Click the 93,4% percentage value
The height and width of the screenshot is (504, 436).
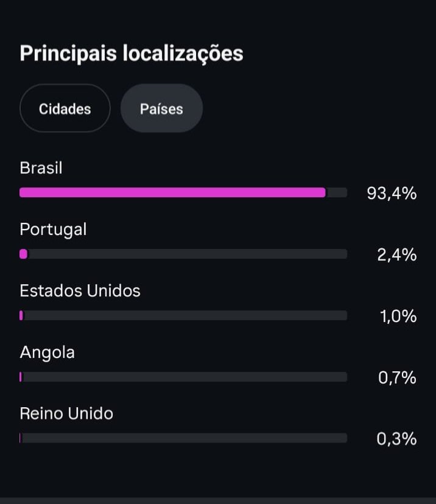click(392, 194)
